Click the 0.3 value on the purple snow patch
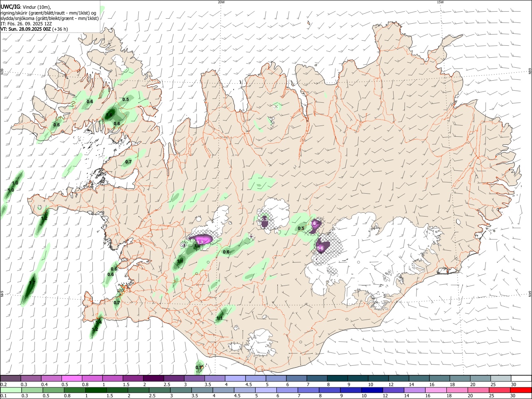The image size is (532, 399). click(264, 219)
